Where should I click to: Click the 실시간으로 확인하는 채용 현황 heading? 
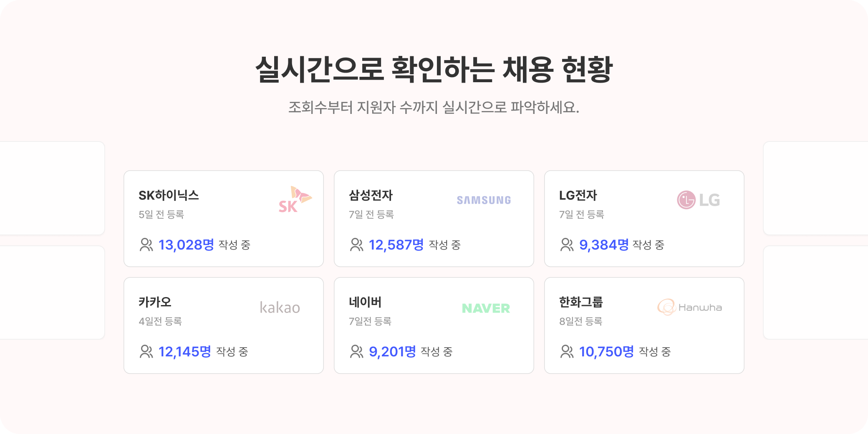(x=434, y=69)
